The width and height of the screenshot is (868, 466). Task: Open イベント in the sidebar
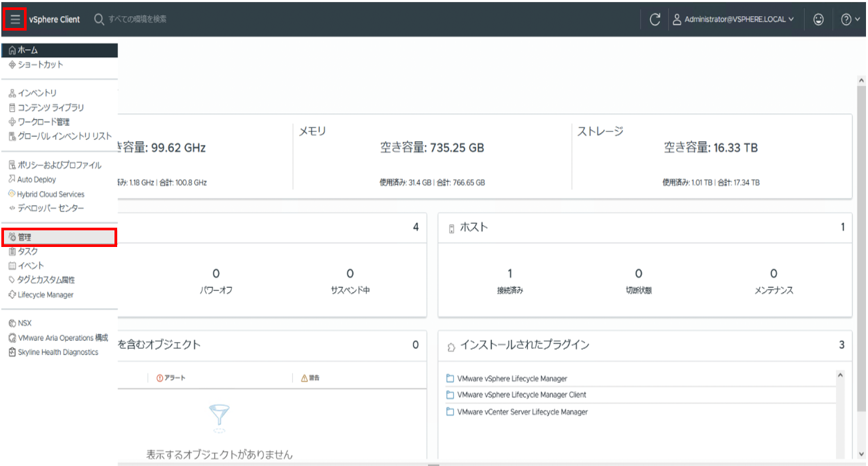click(x=59, y=266)
